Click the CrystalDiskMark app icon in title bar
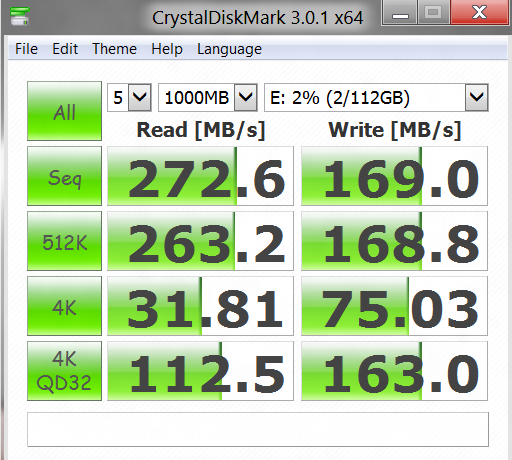This screenshot has width=512, height=460. pyautogui.click(x=20, y=16)
